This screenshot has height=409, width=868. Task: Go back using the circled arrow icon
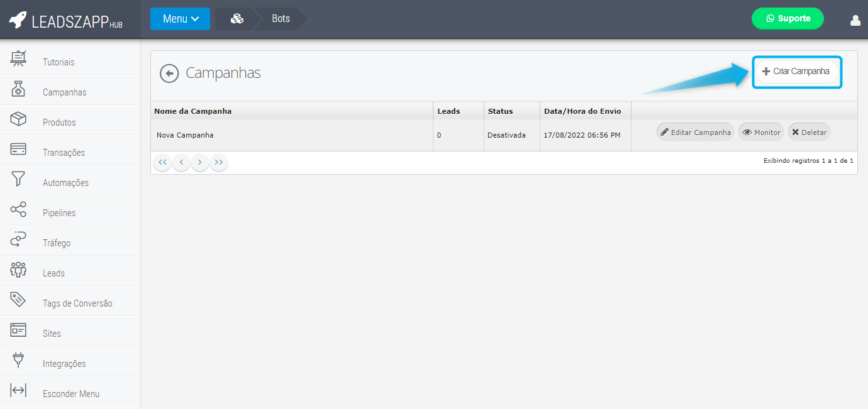click(169, 74)
